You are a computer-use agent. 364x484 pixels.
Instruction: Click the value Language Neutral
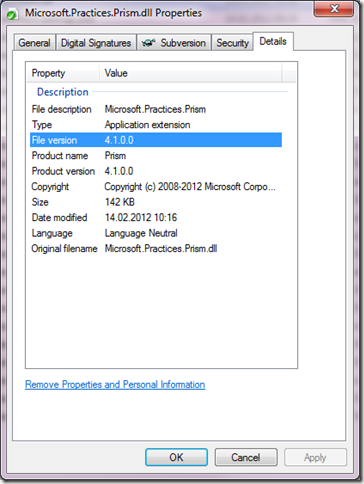[x=141, y=233]
